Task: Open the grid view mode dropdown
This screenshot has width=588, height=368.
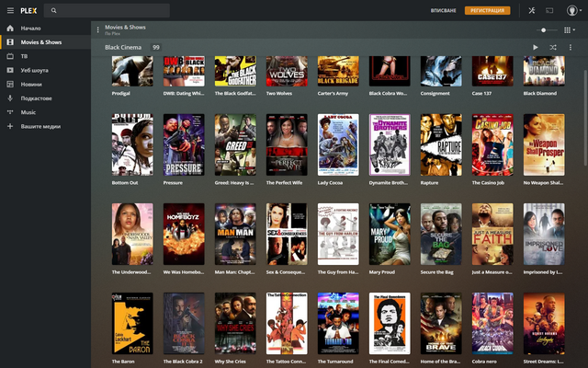Action: [x=570, y=30]
